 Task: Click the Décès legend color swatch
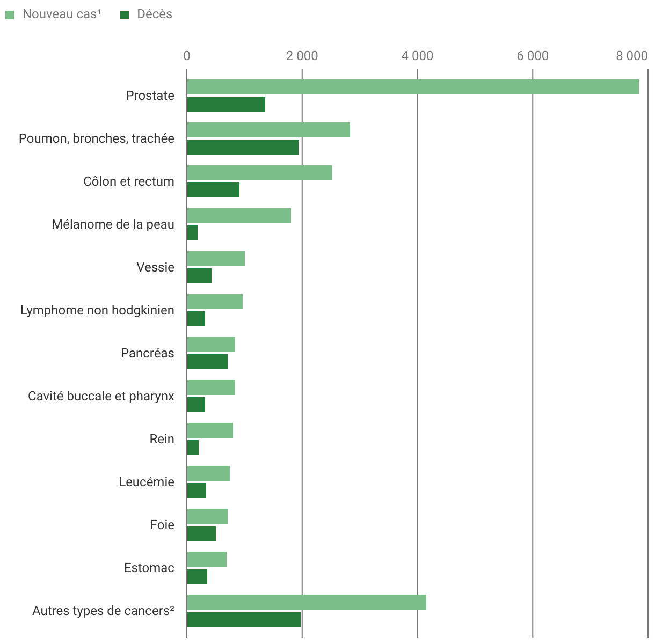(125, 14)
